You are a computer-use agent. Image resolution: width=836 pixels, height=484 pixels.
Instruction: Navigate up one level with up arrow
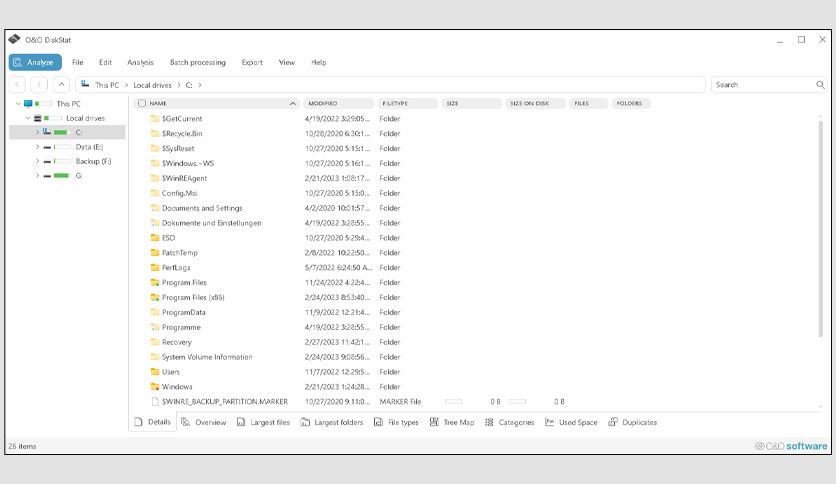click(x=61, y=84)
